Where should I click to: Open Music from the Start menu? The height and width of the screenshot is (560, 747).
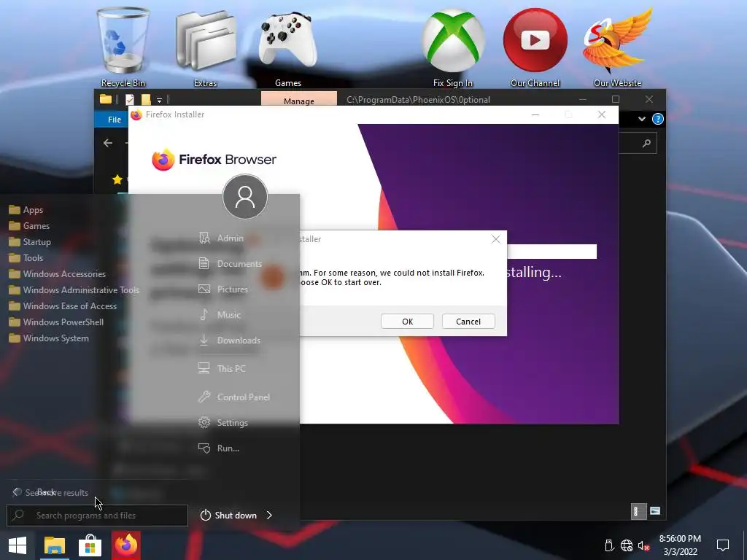pos(219,315)
